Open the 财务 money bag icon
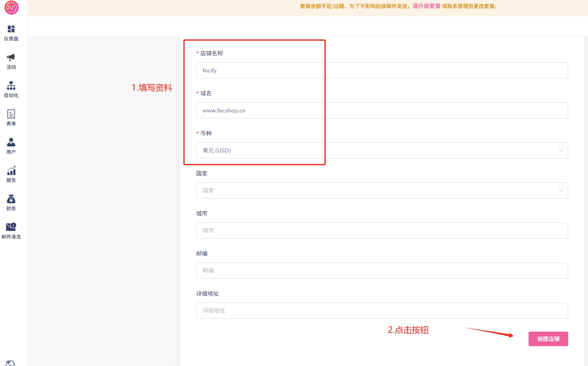 [x=11, y=199]
